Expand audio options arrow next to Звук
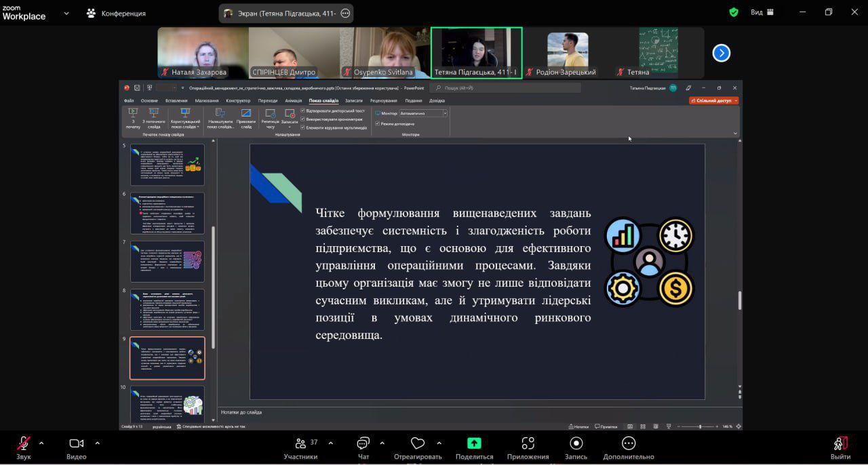868x465 pixels. 41,443
